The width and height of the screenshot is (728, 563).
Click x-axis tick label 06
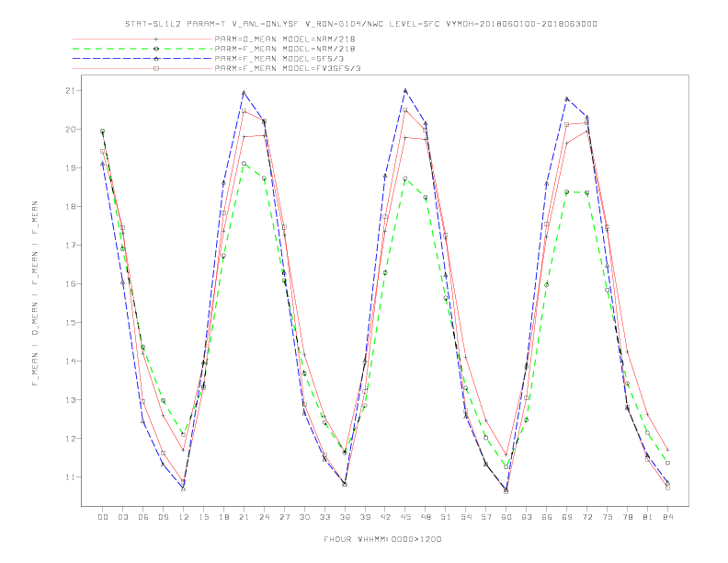click(143, 517)
